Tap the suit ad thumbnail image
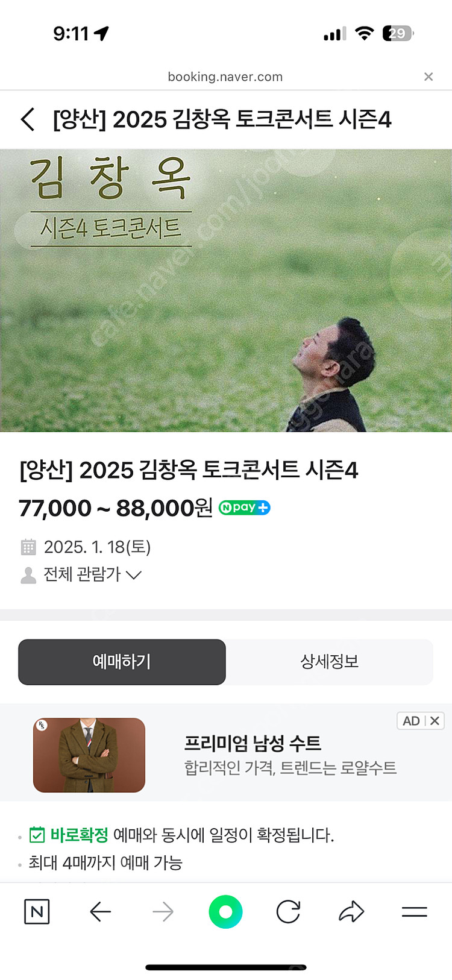Viewport: 452px width, 980px height. (x=89, y=755)
